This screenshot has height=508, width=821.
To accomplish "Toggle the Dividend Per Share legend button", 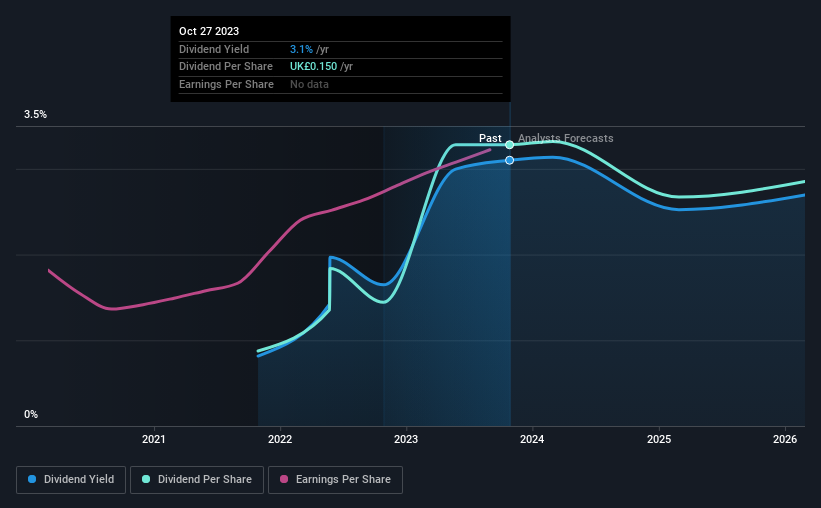I will 197,480.
